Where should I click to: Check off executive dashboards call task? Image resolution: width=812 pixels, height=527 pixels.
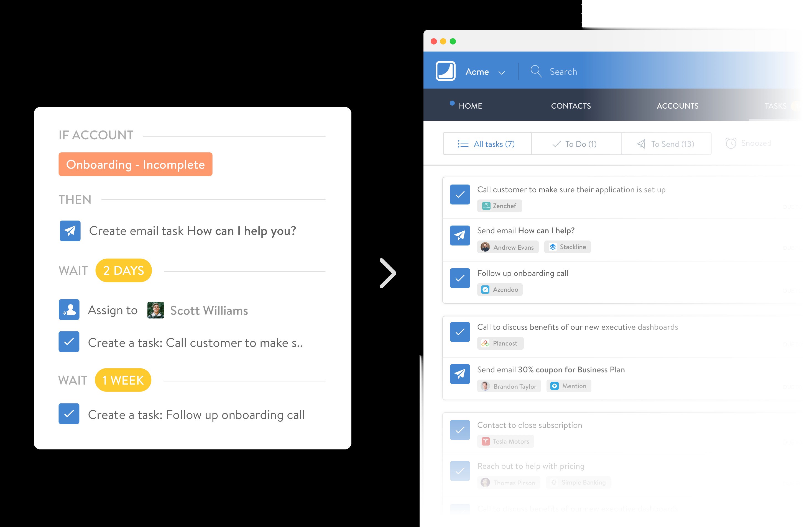tap(459, 332)
